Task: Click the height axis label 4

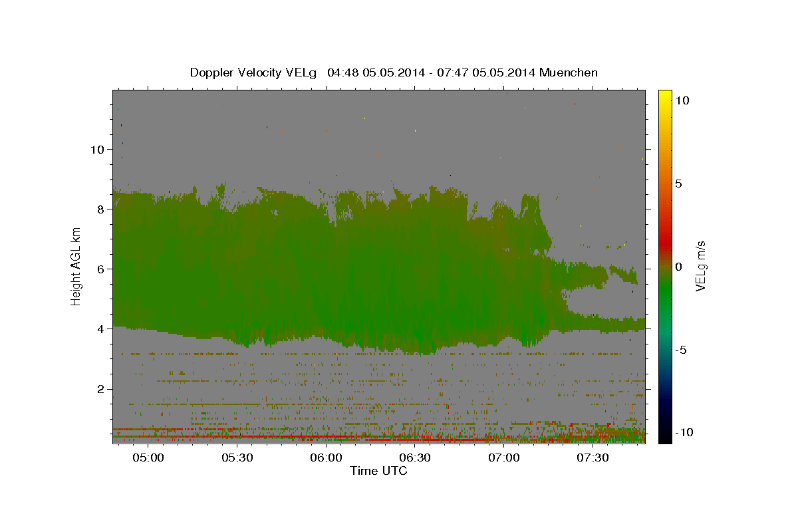Action: coord(100,329)
